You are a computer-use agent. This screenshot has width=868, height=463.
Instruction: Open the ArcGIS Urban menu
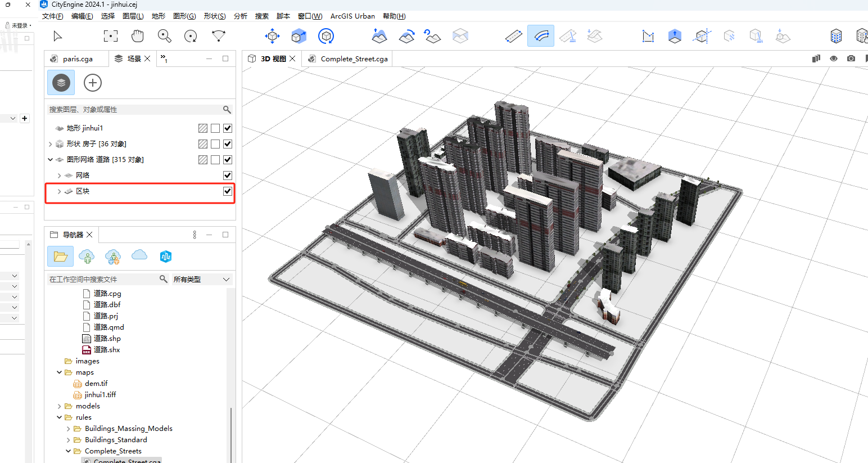point(352,16)
